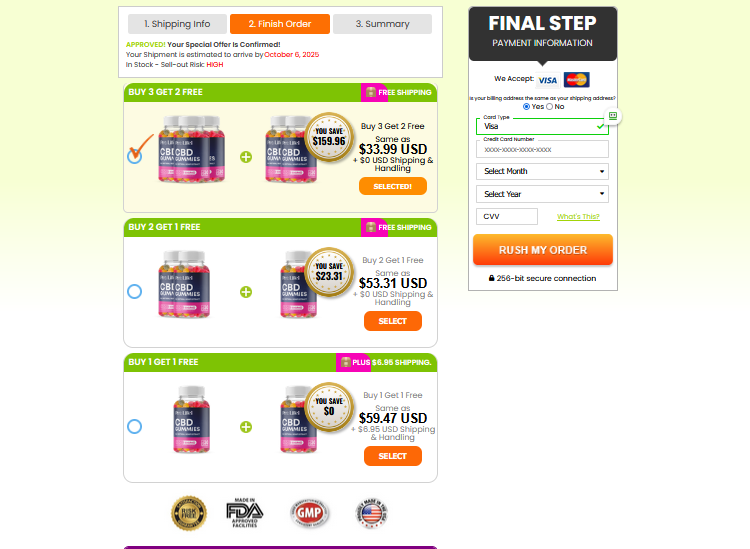750x549 pixels.
Task: Open the Select Month dropdown
Action: pyautogui.click(x=542, y=171)
